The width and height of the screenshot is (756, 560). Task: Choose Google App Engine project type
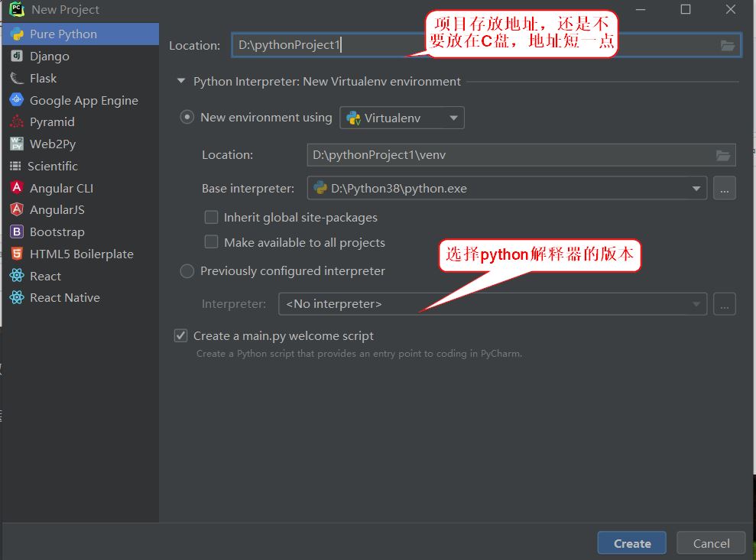coord(80,100)
